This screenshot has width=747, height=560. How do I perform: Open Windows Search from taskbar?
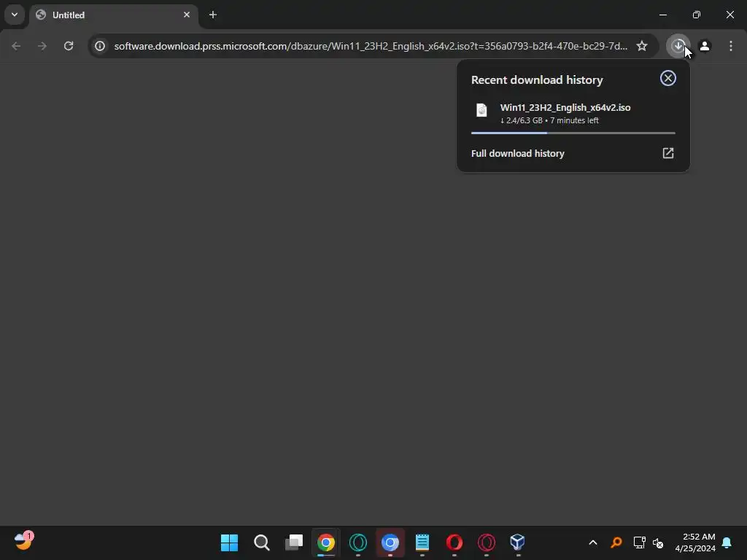[262, 542]
